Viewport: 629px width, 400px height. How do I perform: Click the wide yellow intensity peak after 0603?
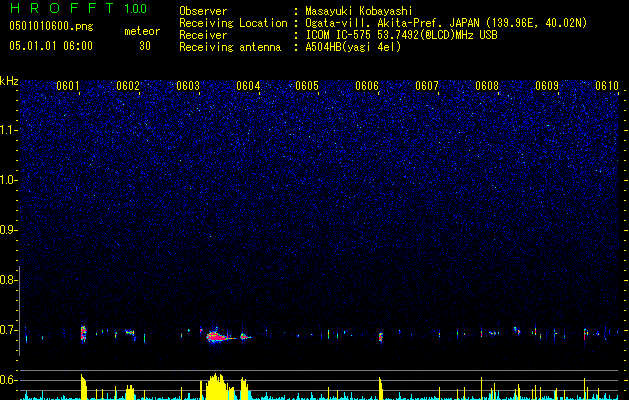[220, 387]
